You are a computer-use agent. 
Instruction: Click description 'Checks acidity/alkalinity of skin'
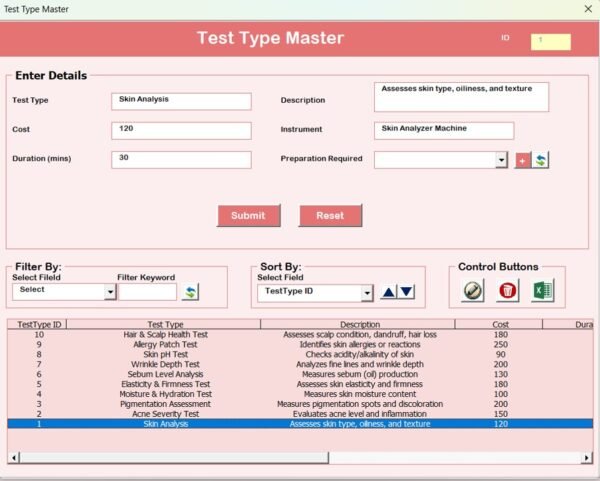coord(360,354)
